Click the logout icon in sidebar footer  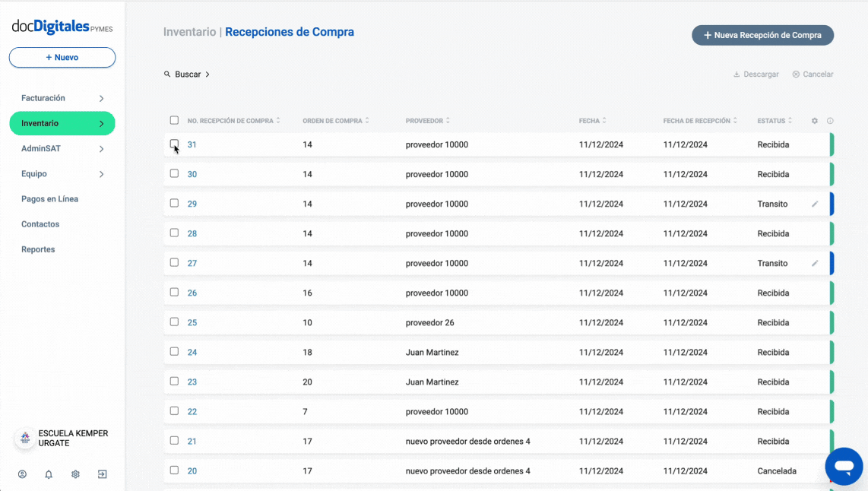pyautogui.click(x=103, y=474)
